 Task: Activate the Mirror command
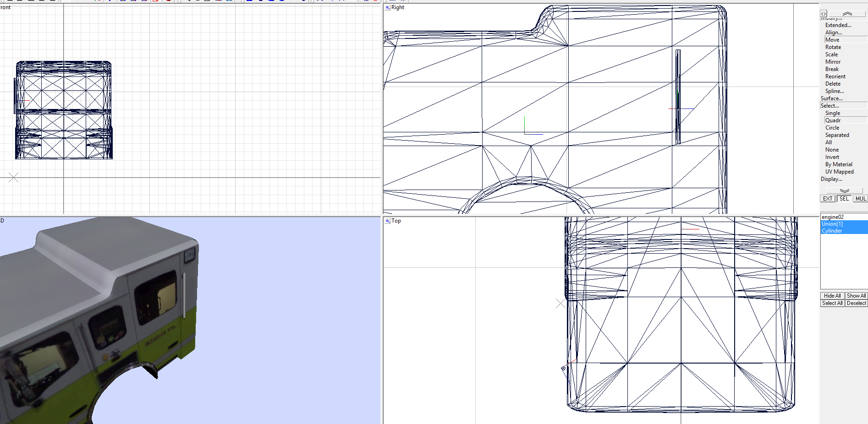tap(832, 61)
